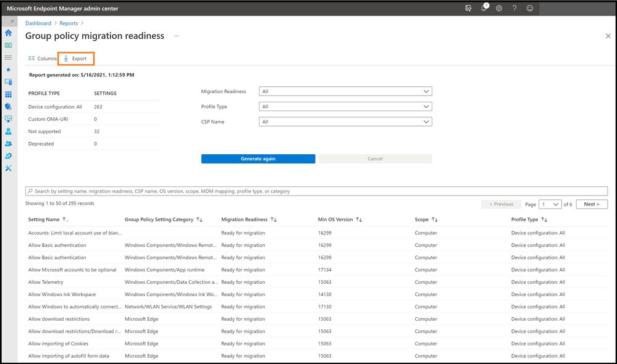Sort by Group Policy Setting Category column

tap(164, 220)
